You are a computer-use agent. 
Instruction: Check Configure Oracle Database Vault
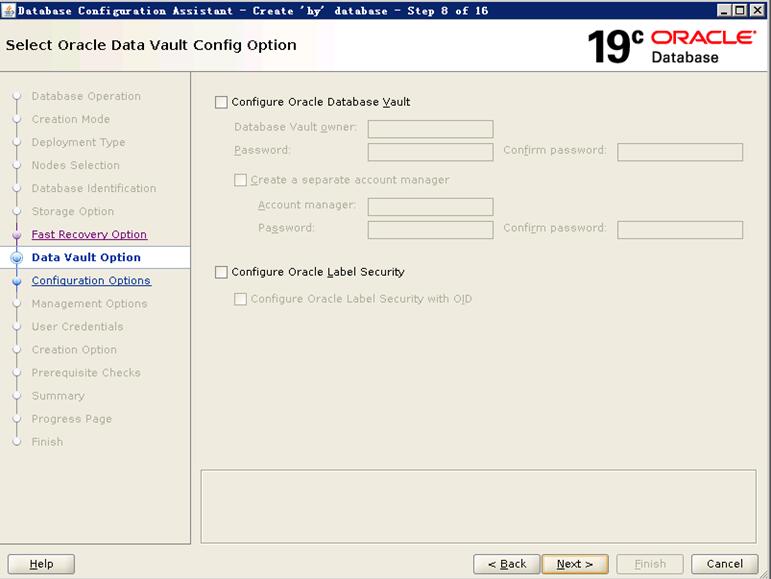click(x=221, y=102)
